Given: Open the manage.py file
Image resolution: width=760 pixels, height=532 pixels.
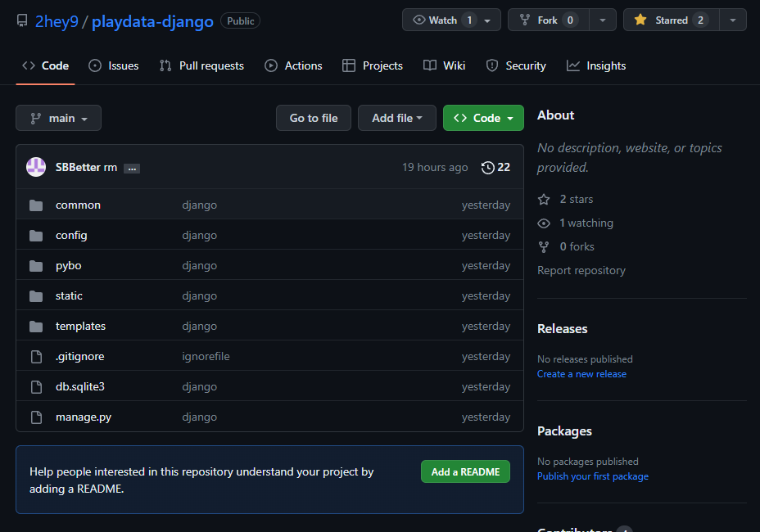Looking at the screenshot, I should [84, 417].
